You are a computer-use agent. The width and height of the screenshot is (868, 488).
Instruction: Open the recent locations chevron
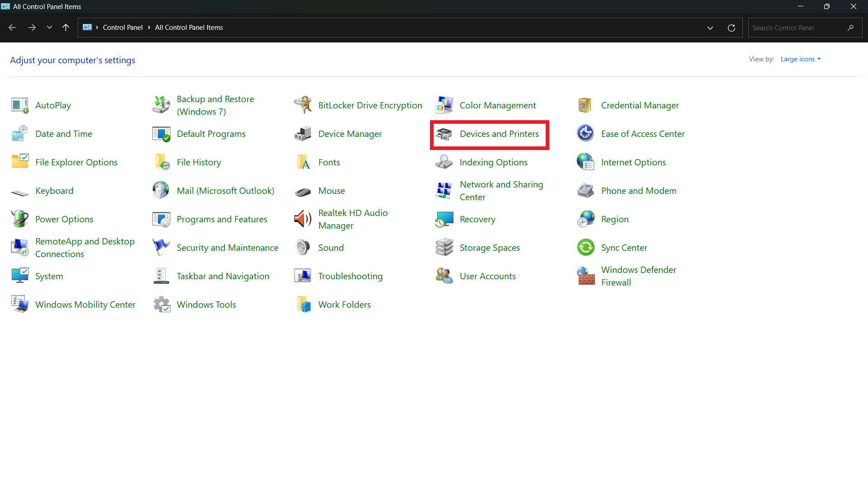point(49,28)
